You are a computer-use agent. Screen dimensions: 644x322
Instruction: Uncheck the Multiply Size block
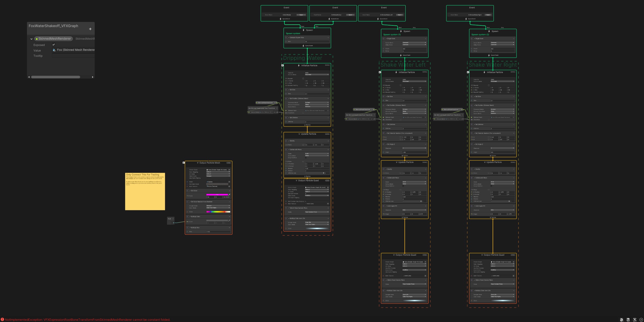(x=190, y=228)
